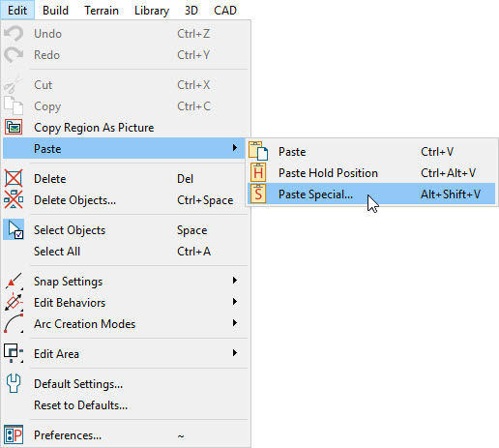Screen dimensions: 499x448
Task: Open the Library menu
Action: [152, 11]
